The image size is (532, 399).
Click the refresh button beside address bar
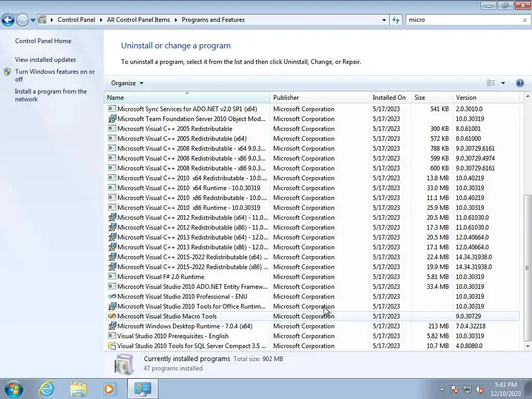(395, 20)
